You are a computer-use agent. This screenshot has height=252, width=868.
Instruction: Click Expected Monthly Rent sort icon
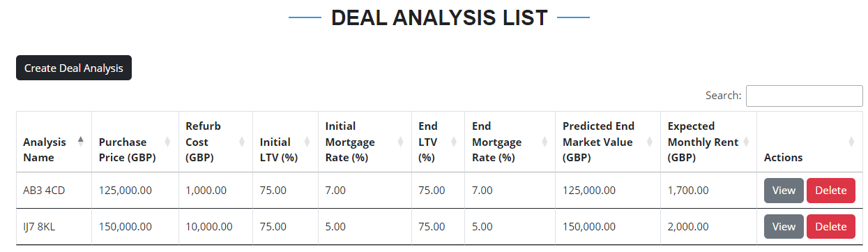pyautogui.click(x=746, y=142)
